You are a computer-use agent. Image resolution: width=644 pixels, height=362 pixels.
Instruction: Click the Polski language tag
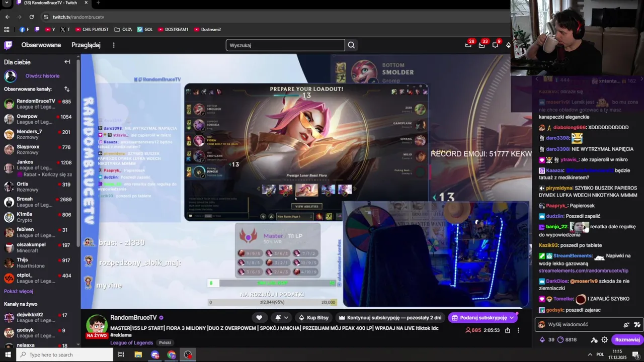[x=165, y=343]
